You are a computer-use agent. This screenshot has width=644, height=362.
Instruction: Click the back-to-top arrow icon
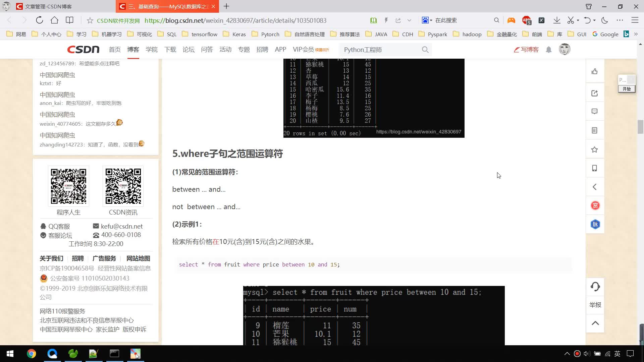point(595,323)
